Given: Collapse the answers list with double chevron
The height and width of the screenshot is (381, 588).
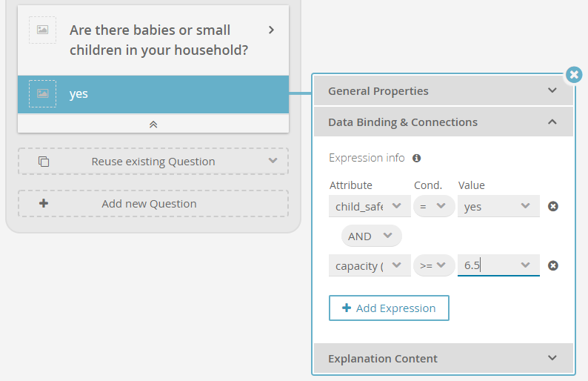Looking at the screenshot, I should [x=153, y=125].
